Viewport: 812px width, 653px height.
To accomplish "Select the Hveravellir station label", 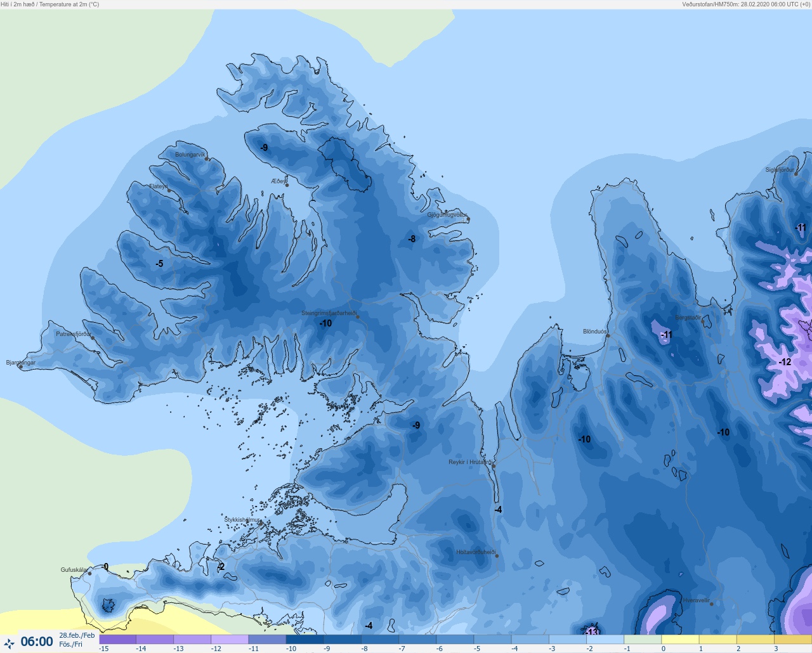I will point(696,600).
